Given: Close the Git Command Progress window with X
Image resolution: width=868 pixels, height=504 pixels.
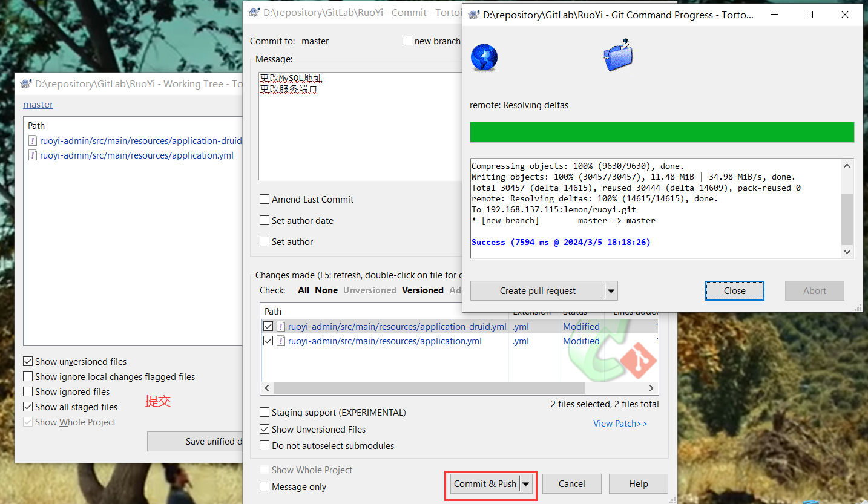Looking at the screenshot, I should point(845,15).
